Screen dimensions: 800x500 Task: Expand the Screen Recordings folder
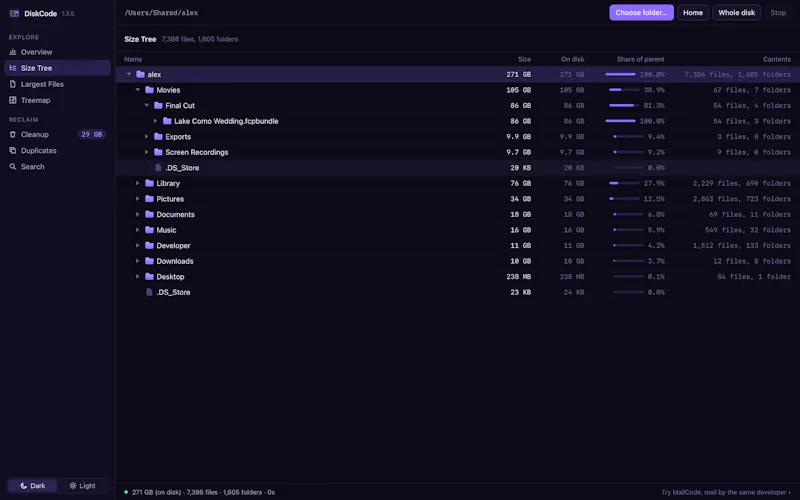[x=146, y=152]
